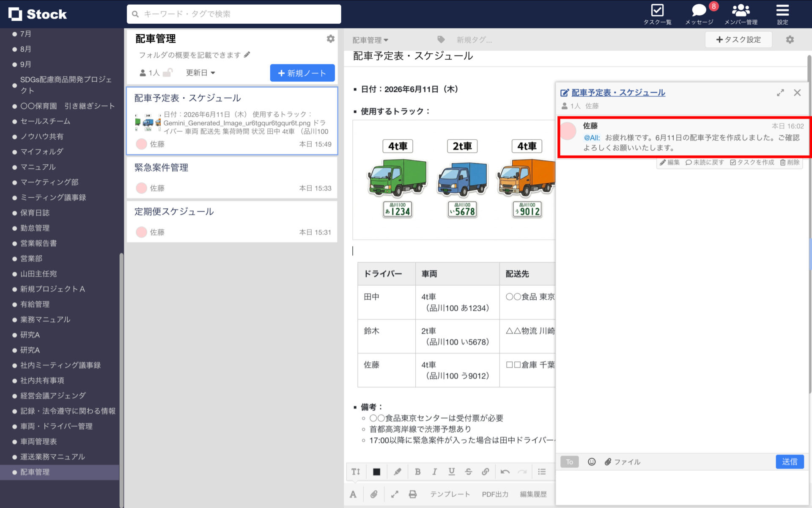Screen dimensions: 812x508
Task: Open sidebar folder 営業報告書
Action: [x=38, y=243]
